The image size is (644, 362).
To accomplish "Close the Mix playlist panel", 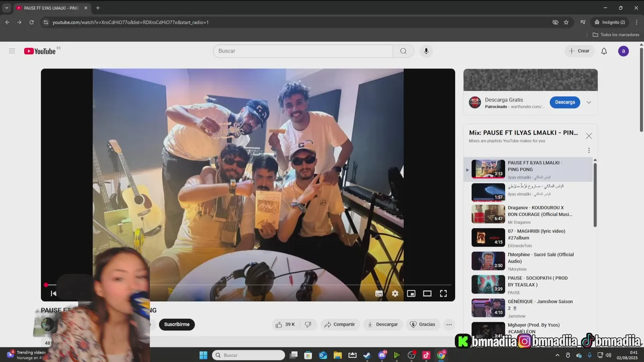I will click(x=589, y=136).
